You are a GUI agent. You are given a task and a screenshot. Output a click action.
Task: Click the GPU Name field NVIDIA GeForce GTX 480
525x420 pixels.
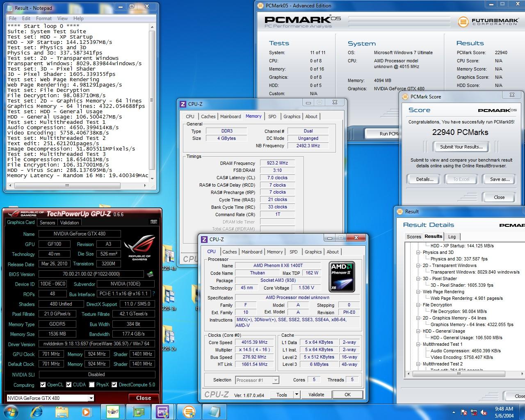80,234
